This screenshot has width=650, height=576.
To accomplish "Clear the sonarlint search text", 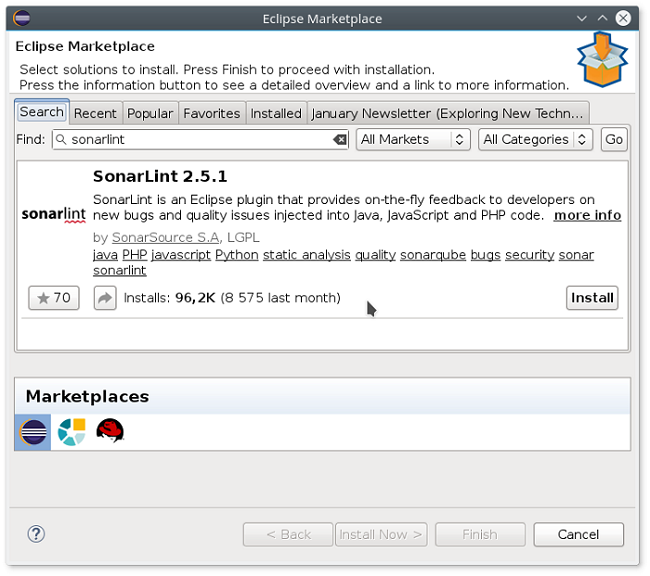I will point(340,140).
